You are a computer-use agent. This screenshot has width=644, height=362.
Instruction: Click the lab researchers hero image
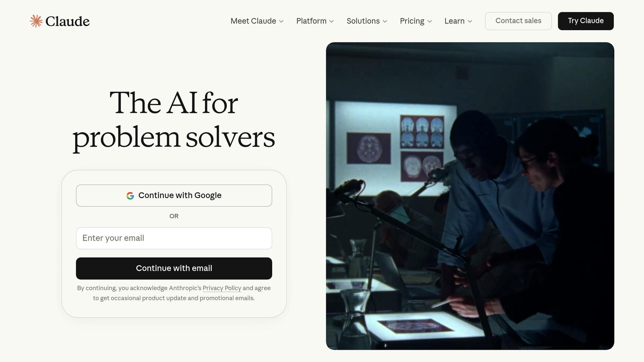(470, 196)
